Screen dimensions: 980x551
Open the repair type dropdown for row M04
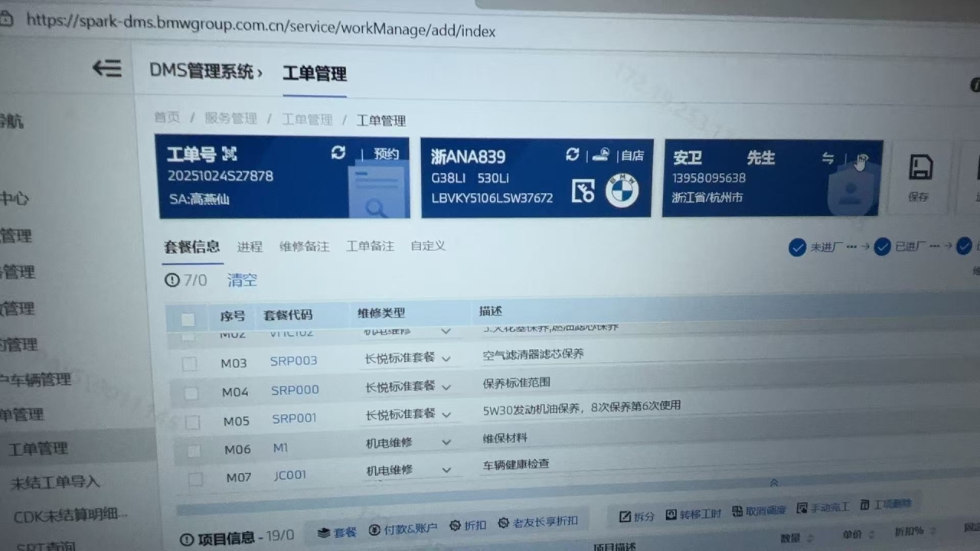[446, 387]
